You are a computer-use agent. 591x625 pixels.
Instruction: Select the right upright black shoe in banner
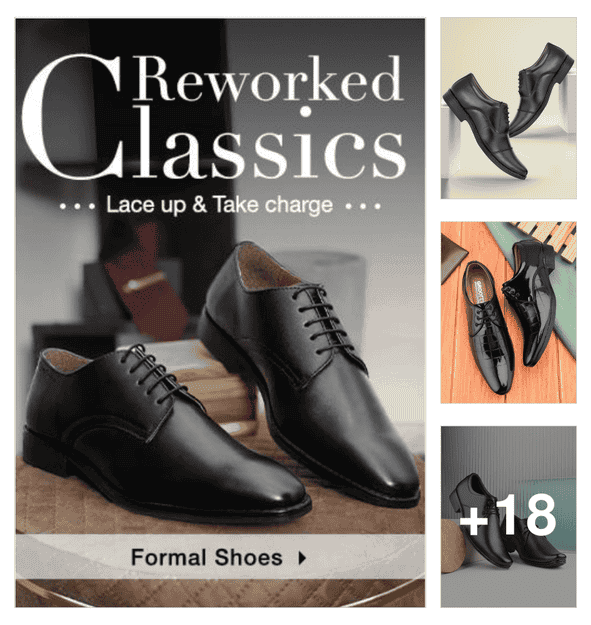(x=308, y=369)
